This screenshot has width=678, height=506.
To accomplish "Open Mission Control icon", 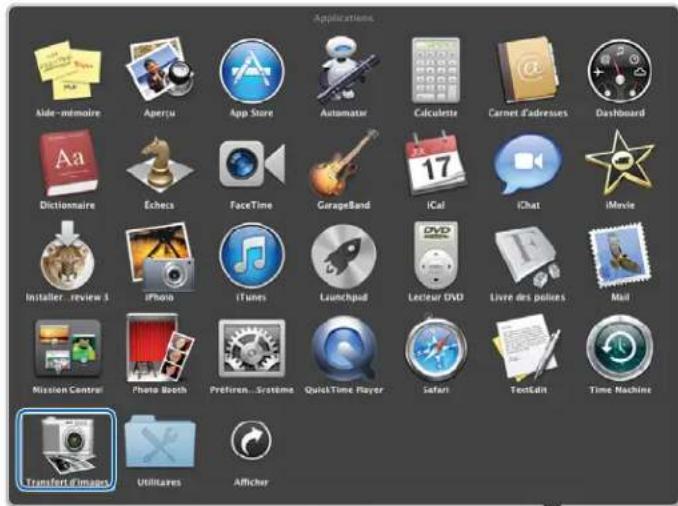I will point(67,348).
